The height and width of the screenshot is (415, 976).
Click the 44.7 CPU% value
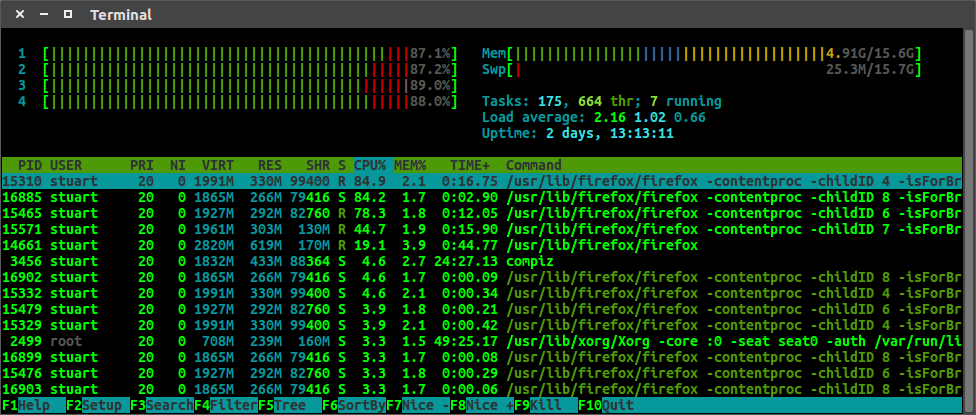point(370,229)
